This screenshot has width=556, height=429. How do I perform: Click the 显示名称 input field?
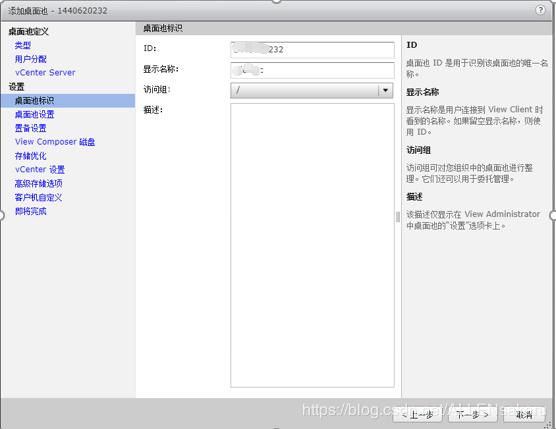click(312, 70)
